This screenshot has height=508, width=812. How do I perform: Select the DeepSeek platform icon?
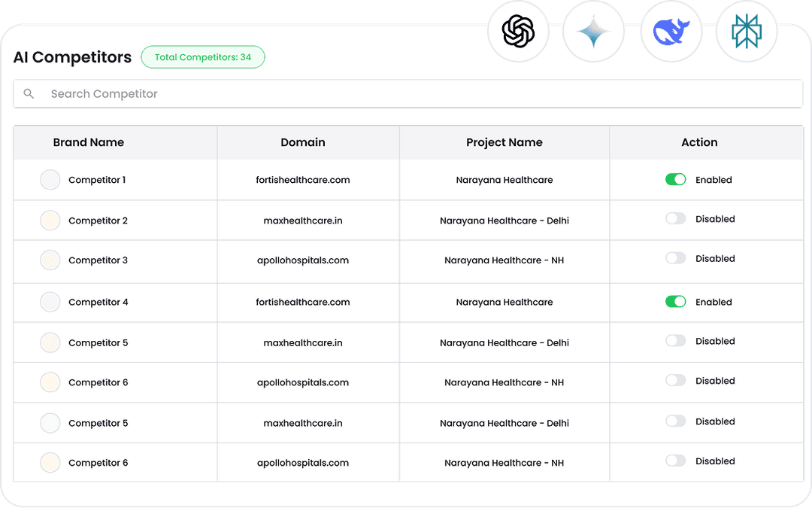click(671, 30)
